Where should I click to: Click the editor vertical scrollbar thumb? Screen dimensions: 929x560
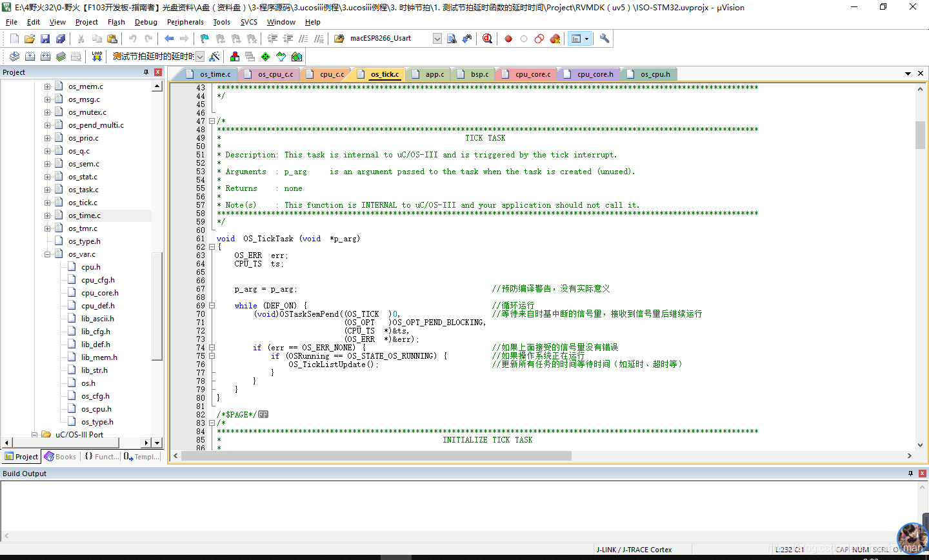click(920, 135)
